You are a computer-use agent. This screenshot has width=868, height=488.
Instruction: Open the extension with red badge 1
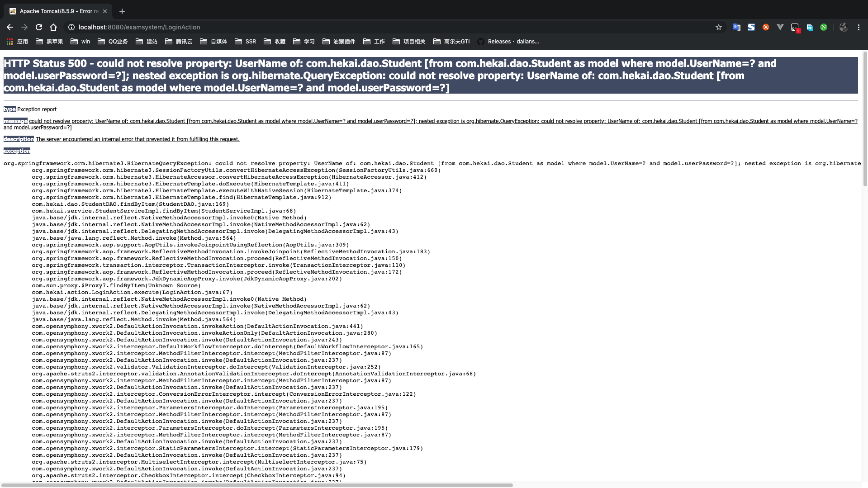coord(795,28)
